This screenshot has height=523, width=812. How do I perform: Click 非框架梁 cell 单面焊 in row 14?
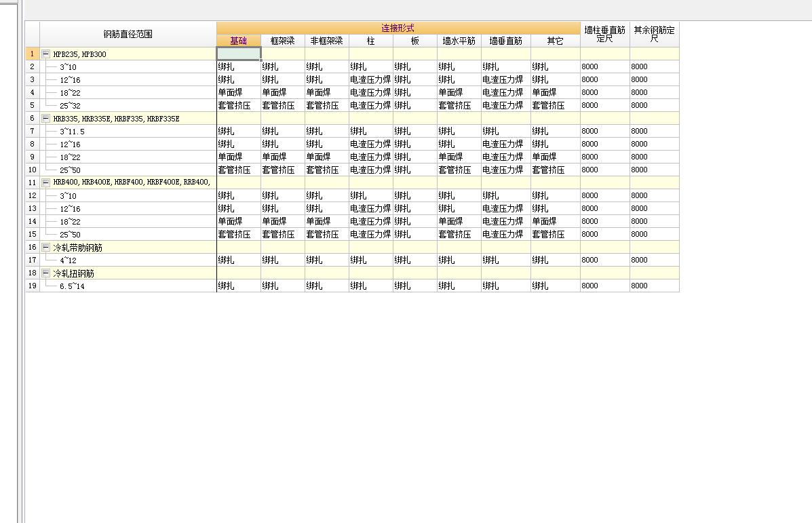[327, 221]
